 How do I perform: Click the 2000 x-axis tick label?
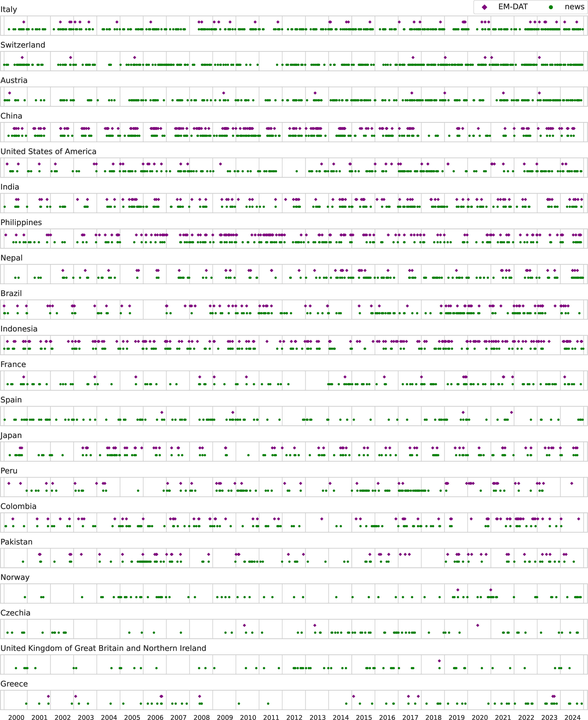16,717
